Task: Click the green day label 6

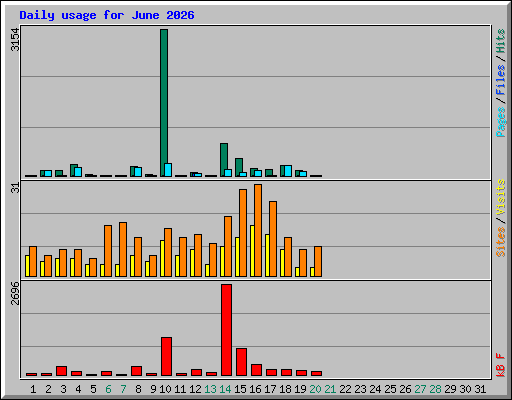Action: 108,389
